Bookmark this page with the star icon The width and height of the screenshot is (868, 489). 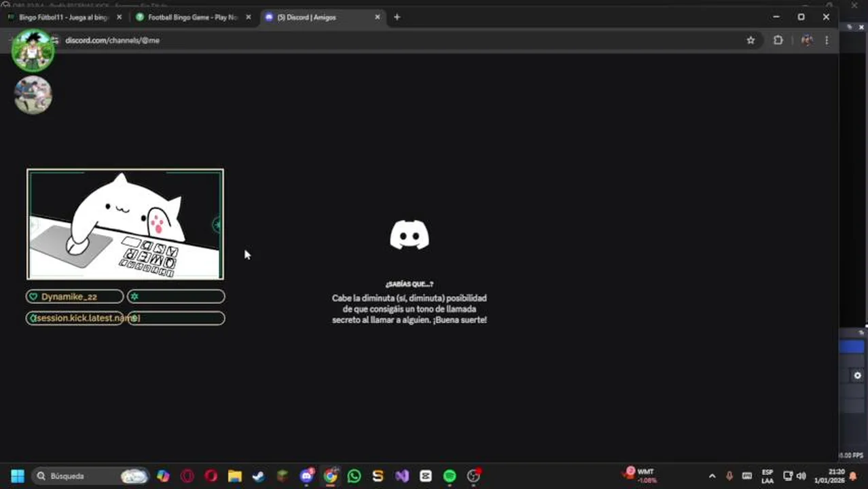(x=751, y=40)
